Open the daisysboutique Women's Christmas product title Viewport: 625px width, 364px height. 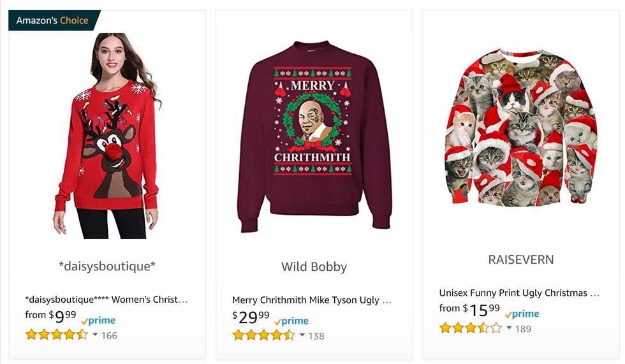pyautogui.click(x=107, y=300)
